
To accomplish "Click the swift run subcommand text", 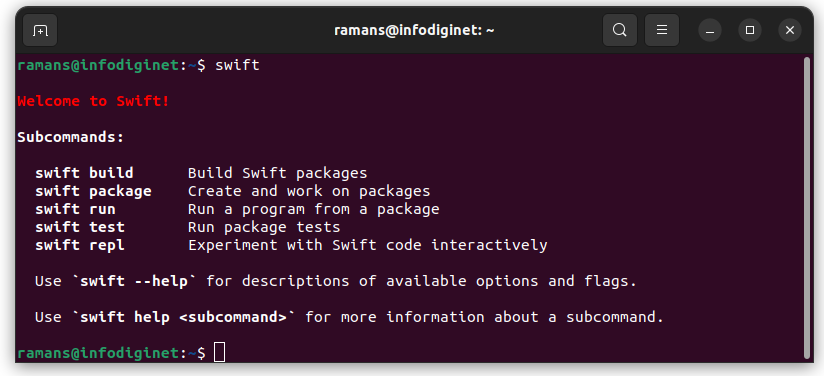I will pos(75,209).
